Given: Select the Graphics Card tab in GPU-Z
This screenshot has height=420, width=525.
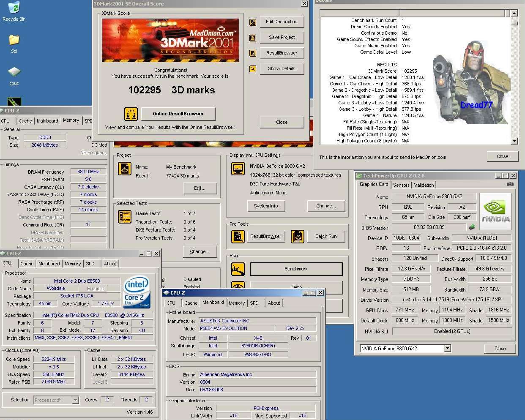Looking at the screenshot, I should point(374,184).
